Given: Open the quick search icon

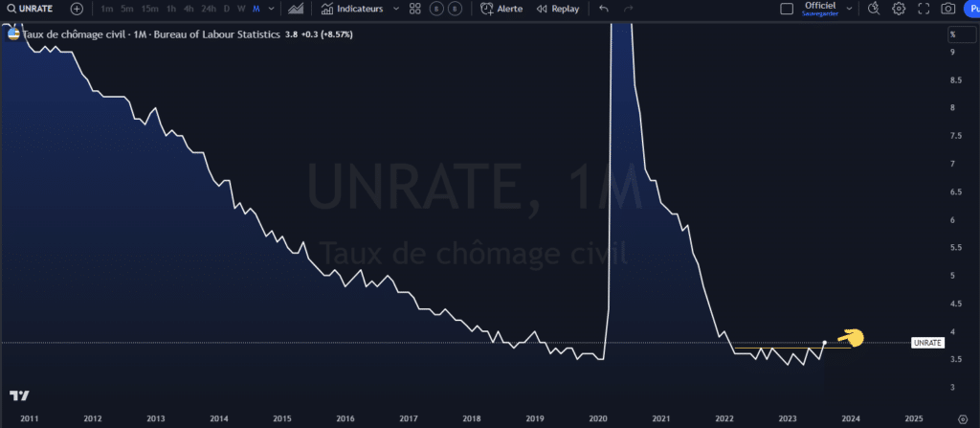Looking at the screenshot, I should pyautogui.click(x=873, y=9).
